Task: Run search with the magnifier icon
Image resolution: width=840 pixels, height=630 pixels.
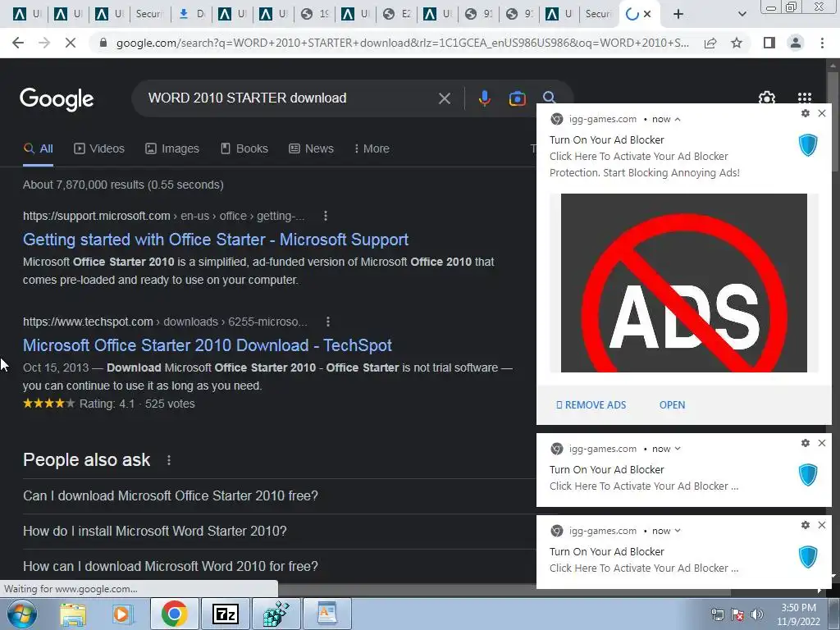Action: 549,97
